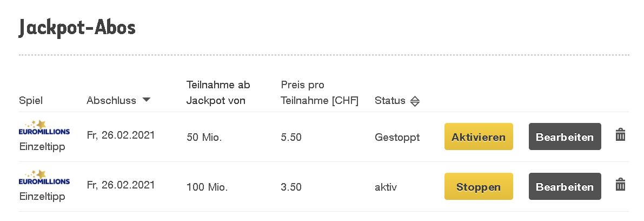Click the 5.50 price value

[x=291, y=138]
